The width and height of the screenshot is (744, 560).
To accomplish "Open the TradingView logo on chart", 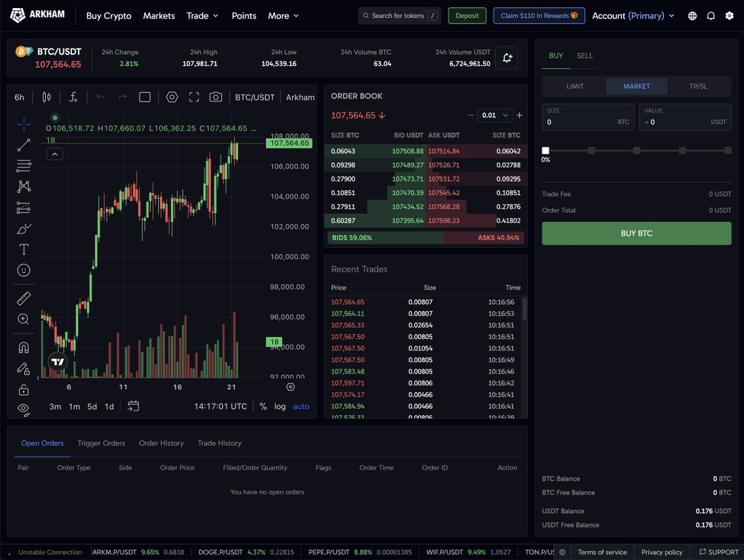I will click(x=58, y=362).
